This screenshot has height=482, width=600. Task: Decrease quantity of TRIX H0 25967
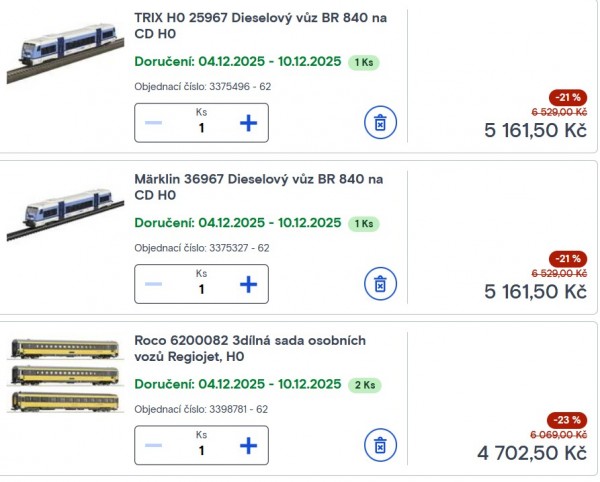pyautogui.click(x=154, y=123)
